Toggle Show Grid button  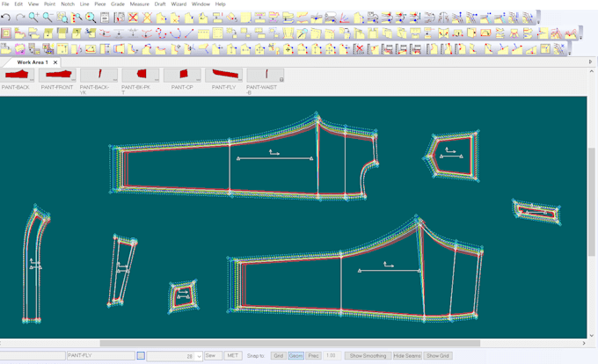[437, 355]
